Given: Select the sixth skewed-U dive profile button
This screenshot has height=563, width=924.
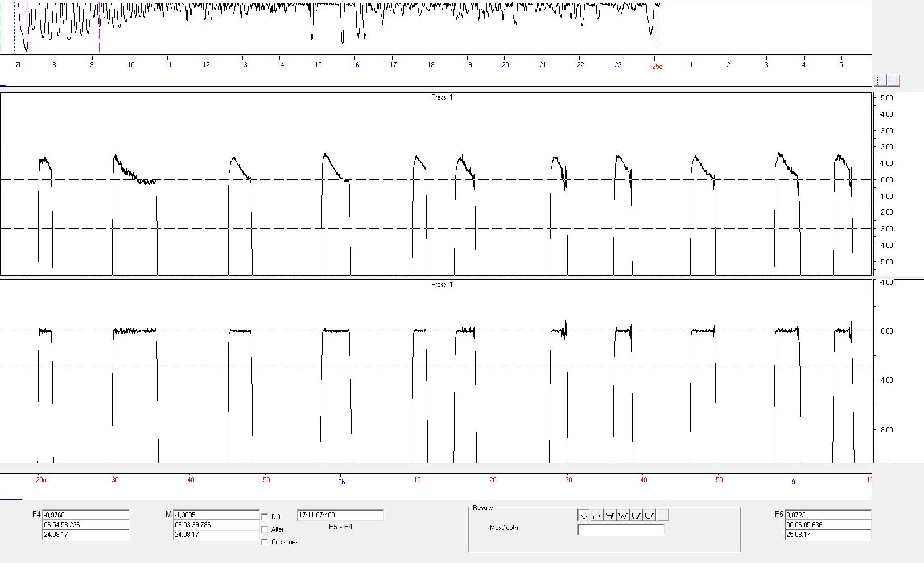Looking at the screenshot, I should [x=649, y=516].
